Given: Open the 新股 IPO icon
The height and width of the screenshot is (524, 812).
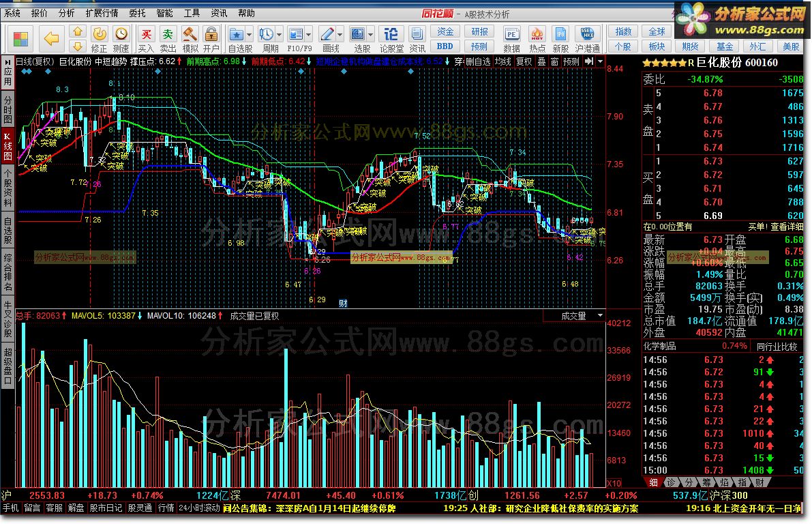Looking at the screenshot, I should 560,34.
